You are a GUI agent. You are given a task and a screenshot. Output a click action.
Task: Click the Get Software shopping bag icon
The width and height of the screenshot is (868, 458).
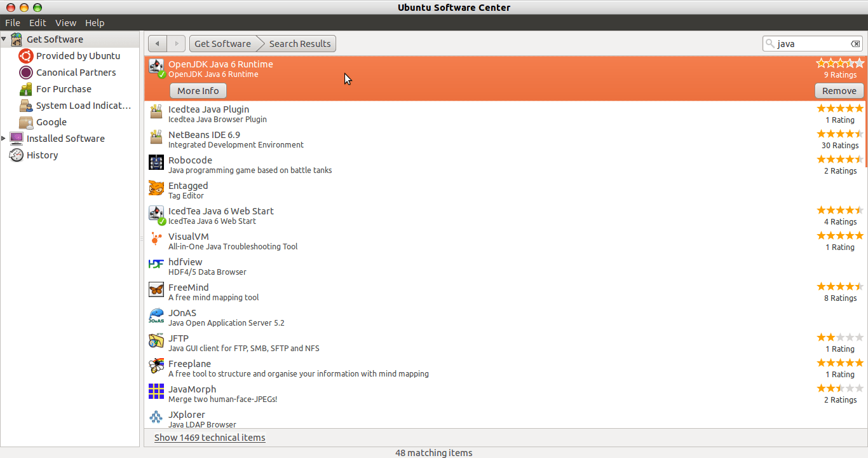coord(17,39)
